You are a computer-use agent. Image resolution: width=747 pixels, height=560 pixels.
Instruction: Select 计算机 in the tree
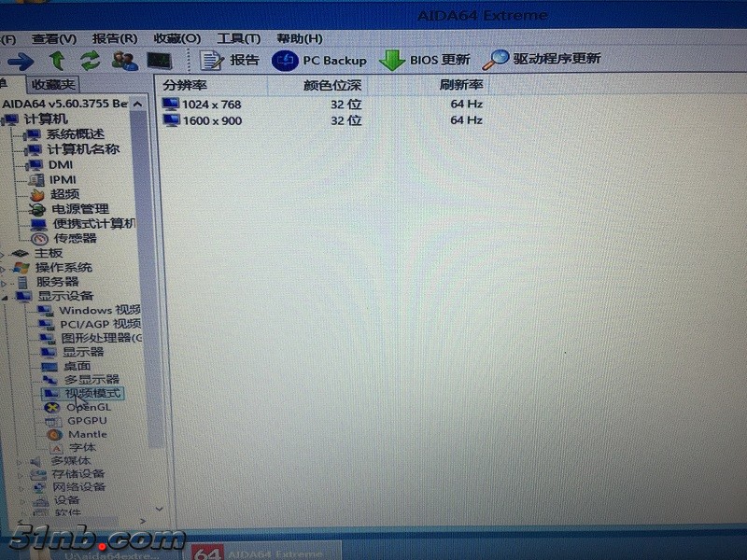pyautogui.click(x=46, y=119)
